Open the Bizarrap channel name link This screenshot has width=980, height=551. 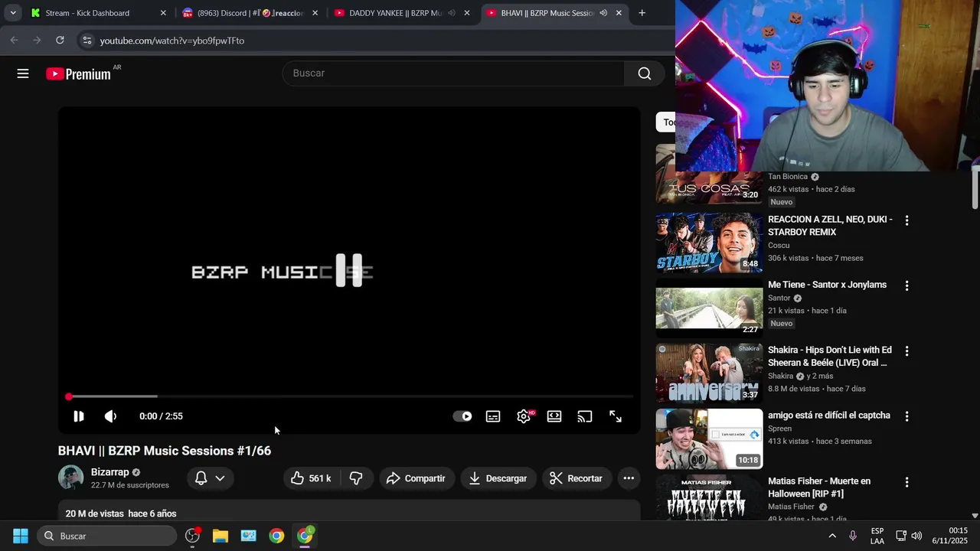(x=110, y=472)
